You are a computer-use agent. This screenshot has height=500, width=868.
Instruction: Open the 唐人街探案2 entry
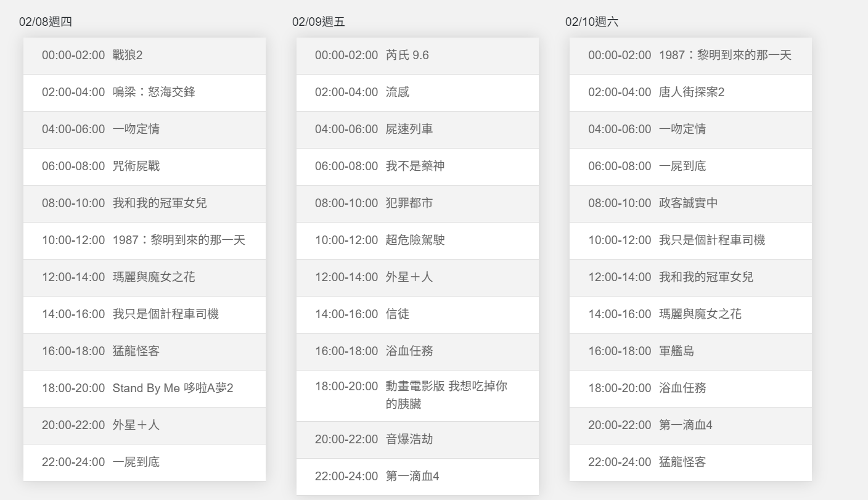[x=690, y=92]
